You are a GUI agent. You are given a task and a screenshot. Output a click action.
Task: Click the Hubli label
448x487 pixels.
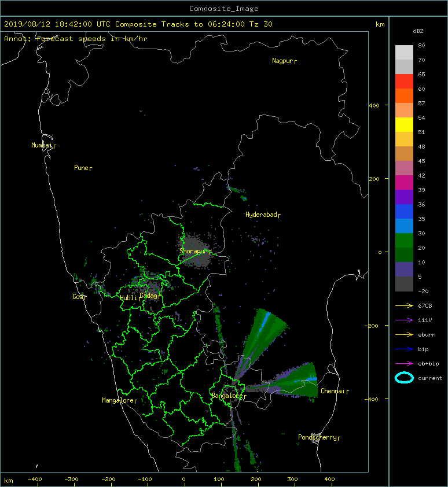coord(128,298)
